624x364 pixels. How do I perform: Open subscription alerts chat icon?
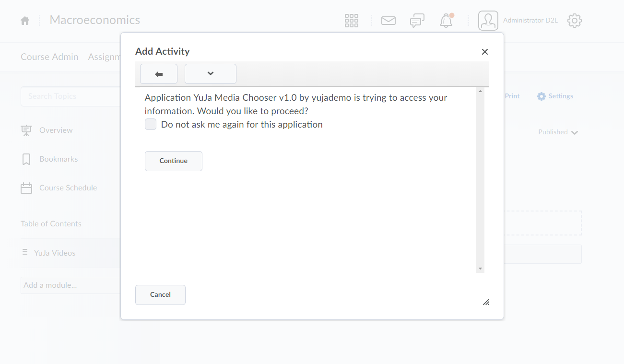(417, 21)
